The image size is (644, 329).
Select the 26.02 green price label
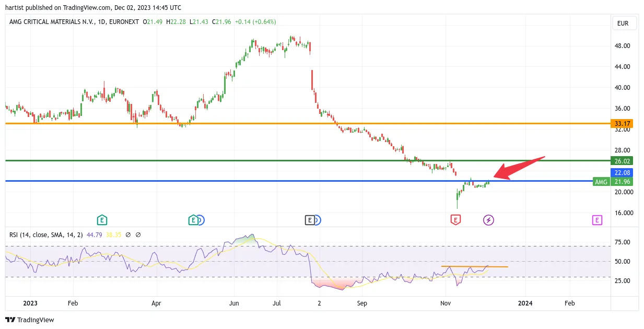(x=622, y=161)
